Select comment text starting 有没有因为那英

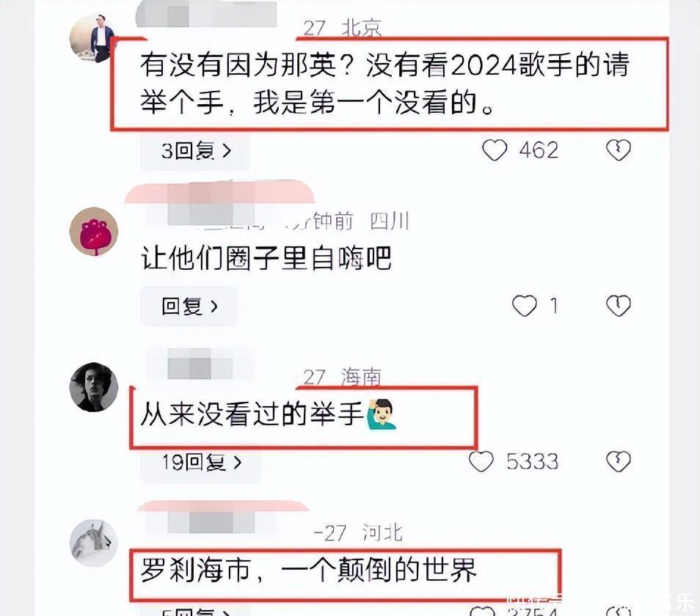point(384,84)
